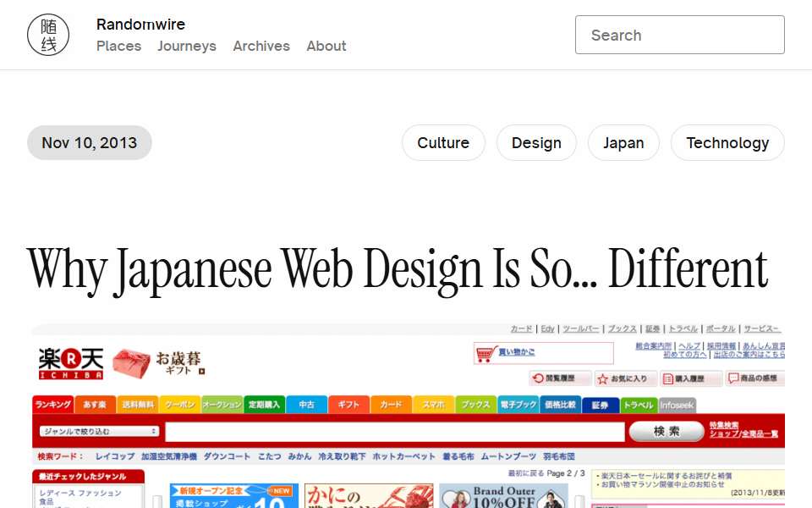Go to the Journeys section
The image size is (812, 508).
coord(187,46)
